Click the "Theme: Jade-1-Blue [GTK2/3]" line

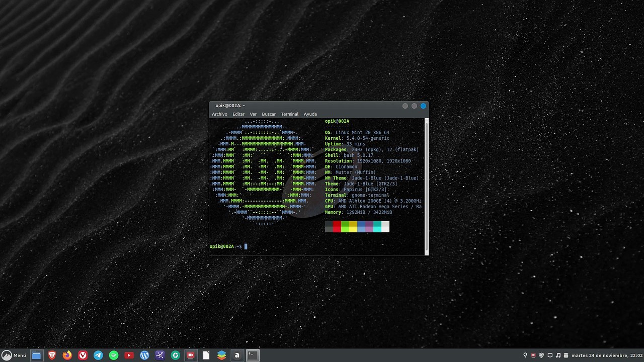[361, 184]
